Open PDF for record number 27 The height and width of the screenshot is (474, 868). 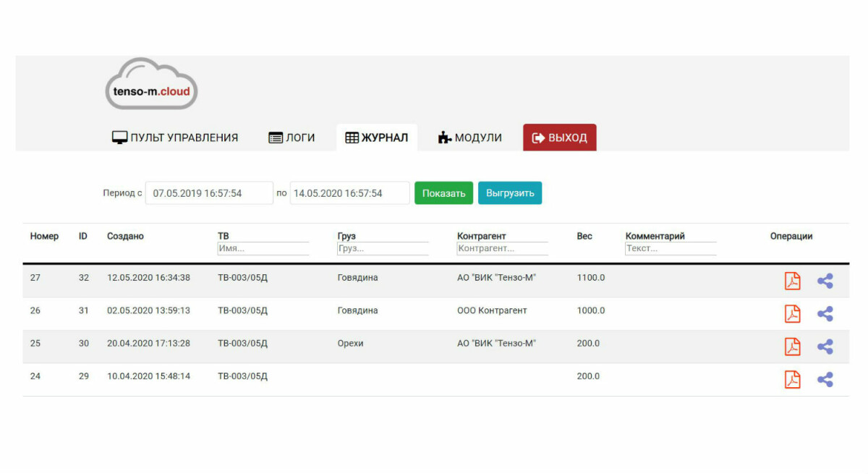[x=793, y=281]
